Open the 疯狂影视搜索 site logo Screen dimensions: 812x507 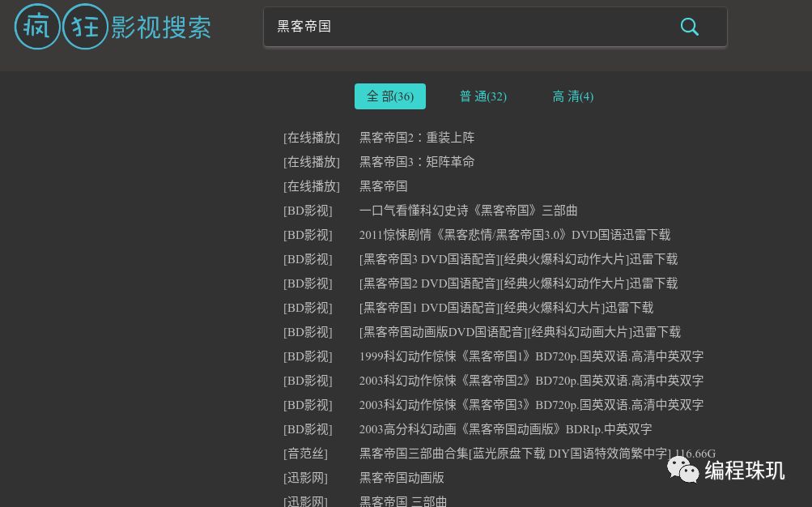click(113, 27)
